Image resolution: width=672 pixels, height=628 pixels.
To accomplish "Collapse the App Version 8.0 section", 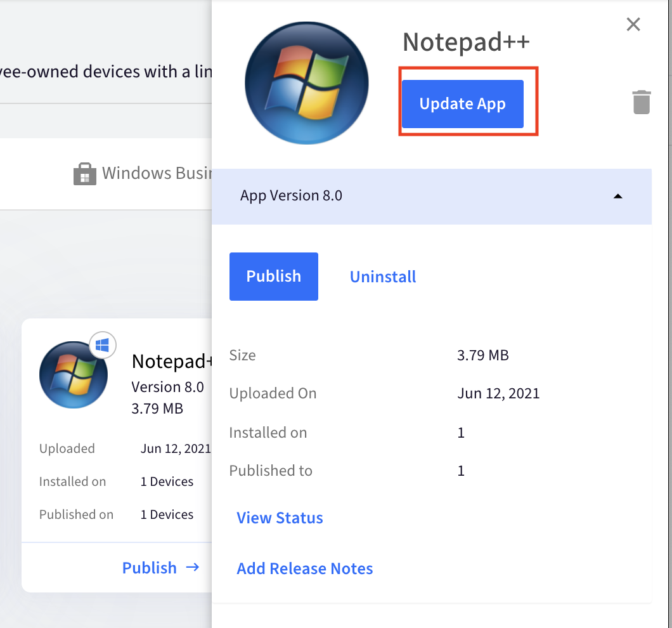I will tap(617, 196).
